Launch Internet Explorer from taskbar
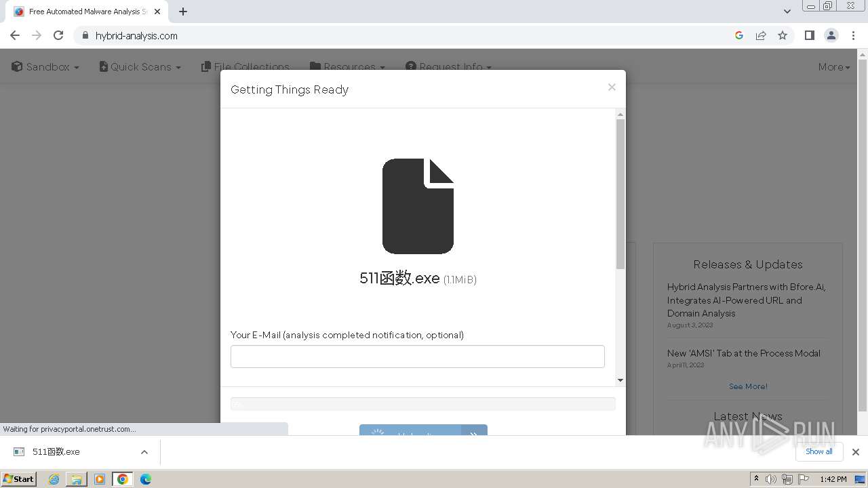Image resolution: width=868 pixels, height=488 pixels. [54, 479]
